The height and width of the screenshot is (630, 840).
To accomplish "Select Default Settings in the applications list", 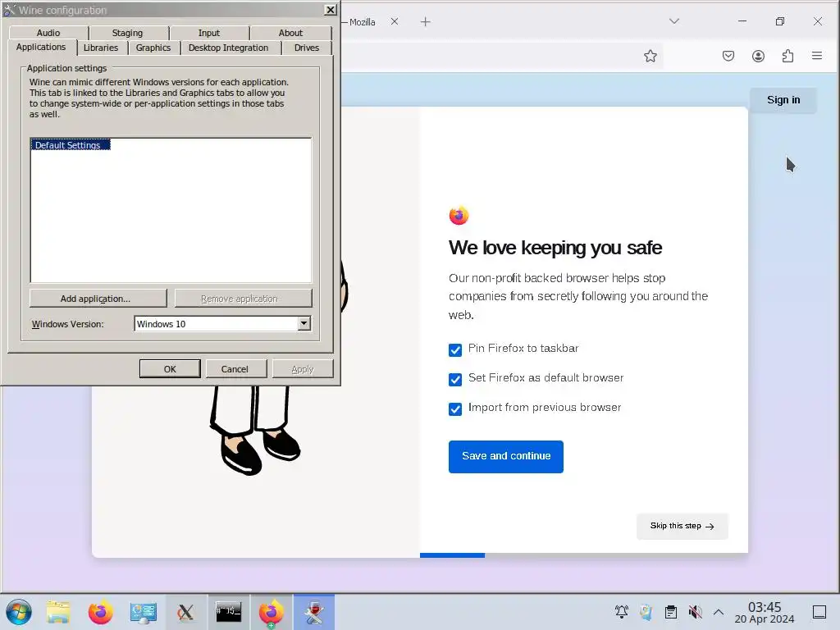I will (x=71, y=144).
